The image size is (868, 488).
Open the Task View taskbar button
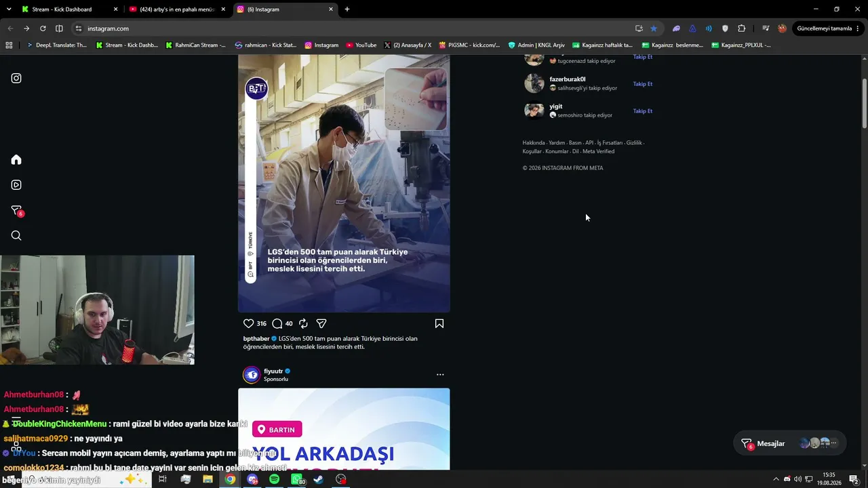pos(163,479)
